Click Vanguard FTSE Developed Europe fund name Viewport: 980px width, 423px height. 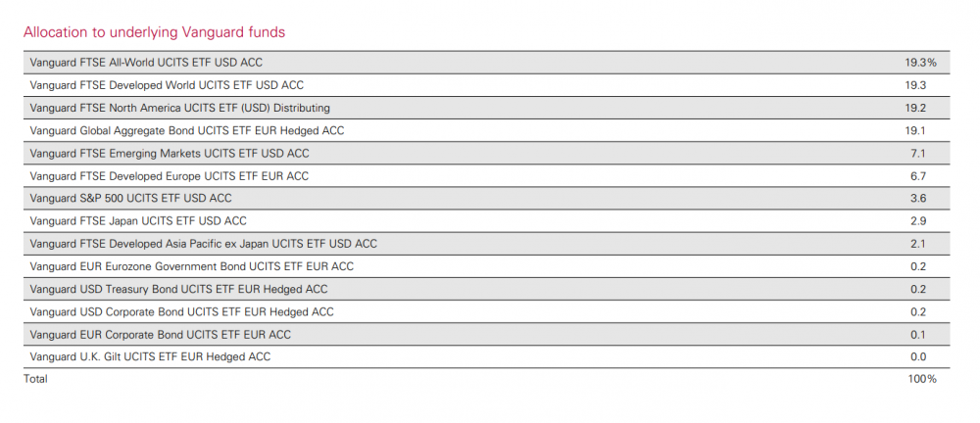pos(170,176)
